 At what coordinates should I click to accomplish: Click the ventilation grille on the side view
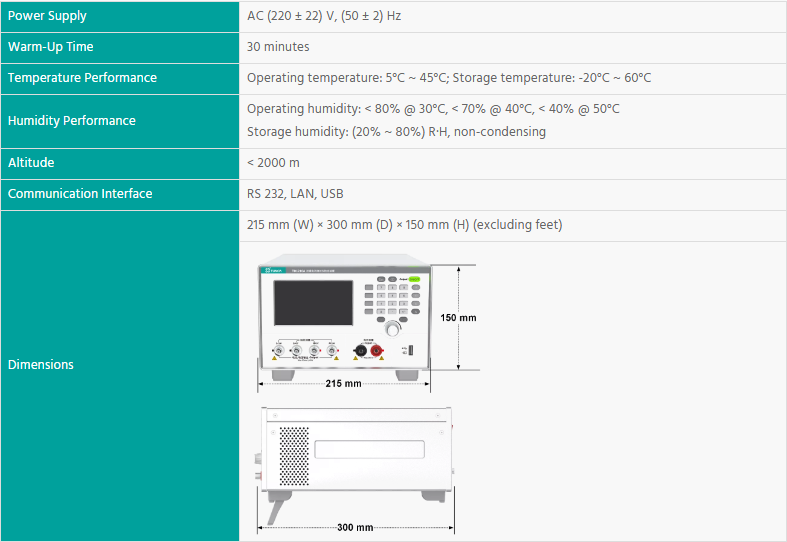click(294, 455)
